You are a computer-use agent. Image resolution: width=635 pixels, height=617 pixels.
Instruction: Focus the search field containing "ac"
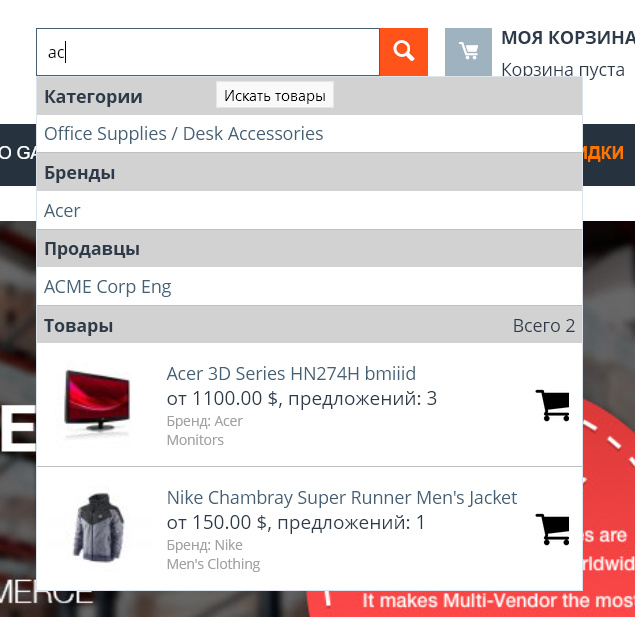(208, 52)
